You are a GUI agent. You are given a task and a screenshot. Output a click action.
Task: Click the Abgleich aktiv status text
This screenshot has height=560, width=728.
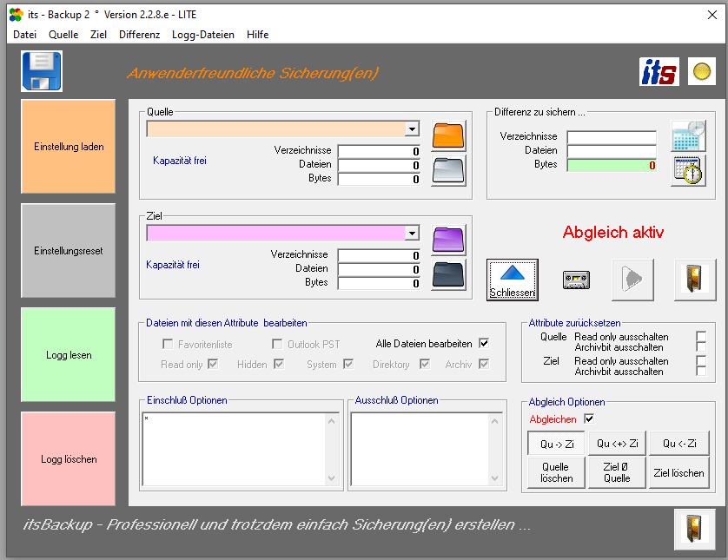tap(613, 232)
